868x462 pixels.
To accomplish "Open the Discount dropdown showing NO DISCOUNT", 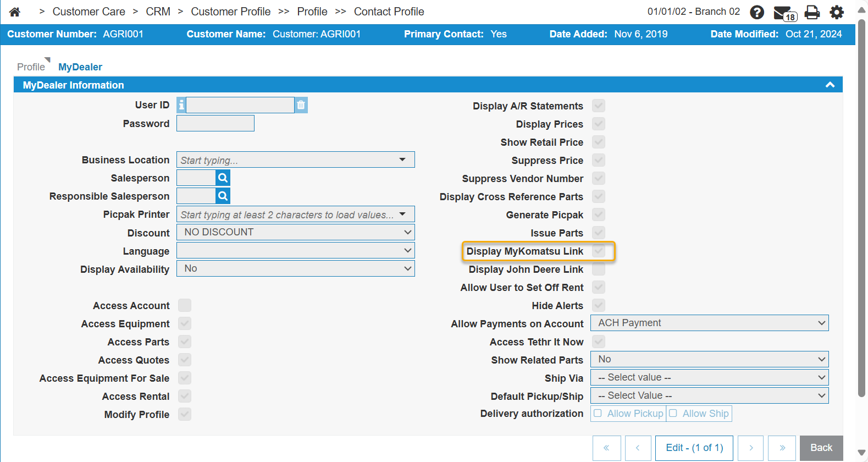I will [x=296, y=232].
